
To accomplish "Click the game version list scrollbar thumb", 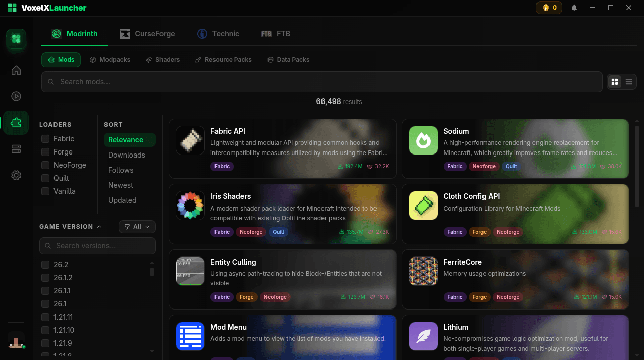I will pyautogui.click(x=152, y=272).
